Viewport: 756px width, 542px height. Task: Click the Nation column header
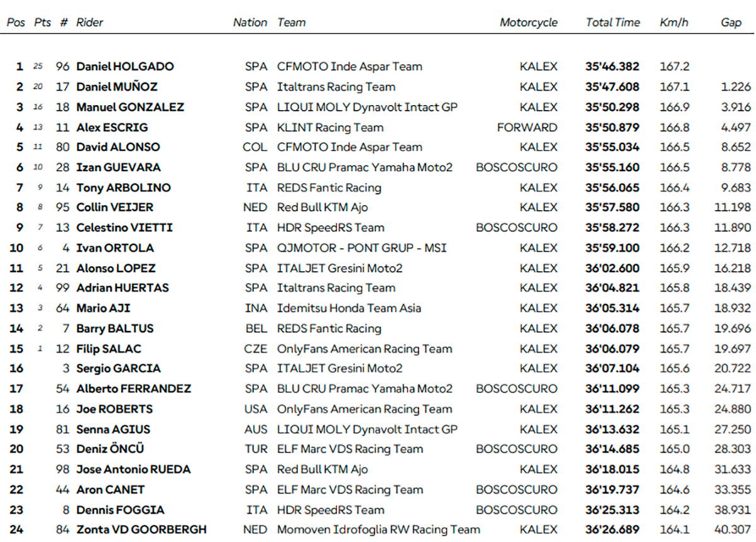250,23
